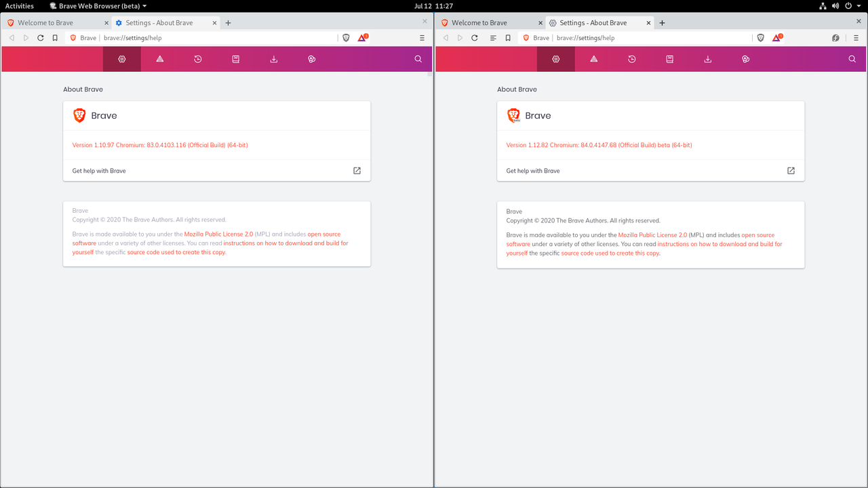The image size is (868, 488).
Task: Click external-link icon beside Get help, left window
Action: click(357, 171)
